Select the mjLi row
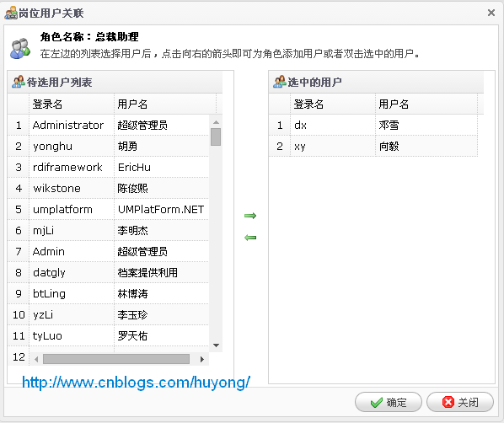Image resolution: width=504 pixels, height=423 pixels. point(109,231)
